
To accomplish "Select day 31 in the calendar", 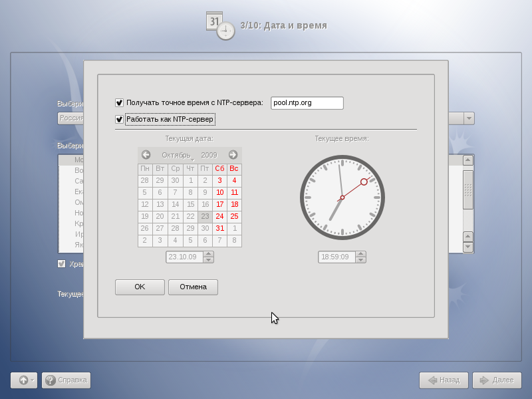I will pos(219,228).
